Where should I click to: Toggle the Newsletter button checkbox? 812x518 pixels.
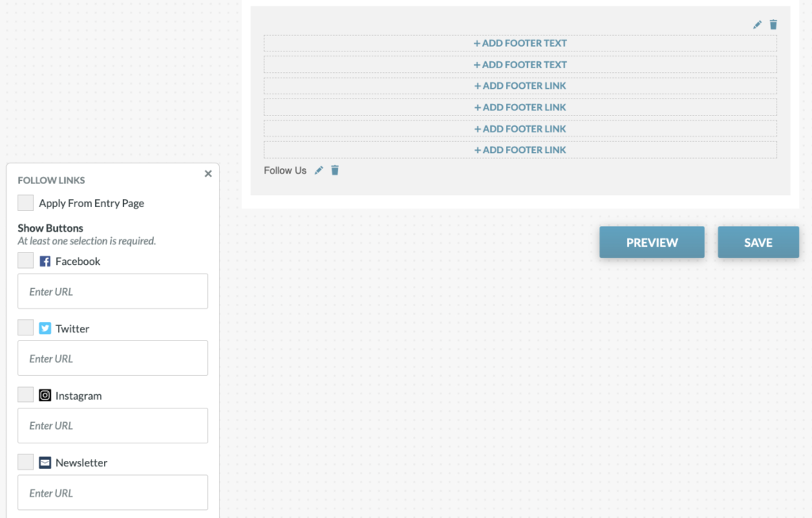(x=26, y=462)
